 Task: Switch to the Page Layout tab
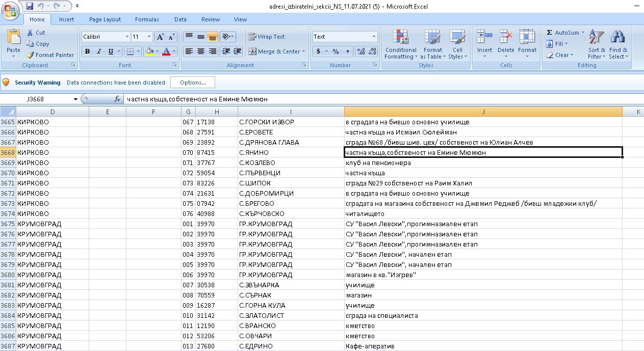point(105,19)
